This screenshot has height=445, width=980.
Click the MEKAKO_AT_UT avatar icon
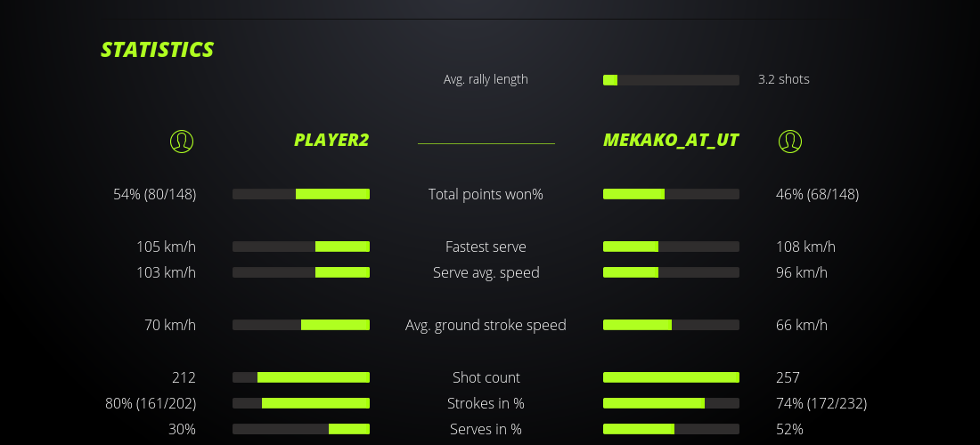[790, 141]
